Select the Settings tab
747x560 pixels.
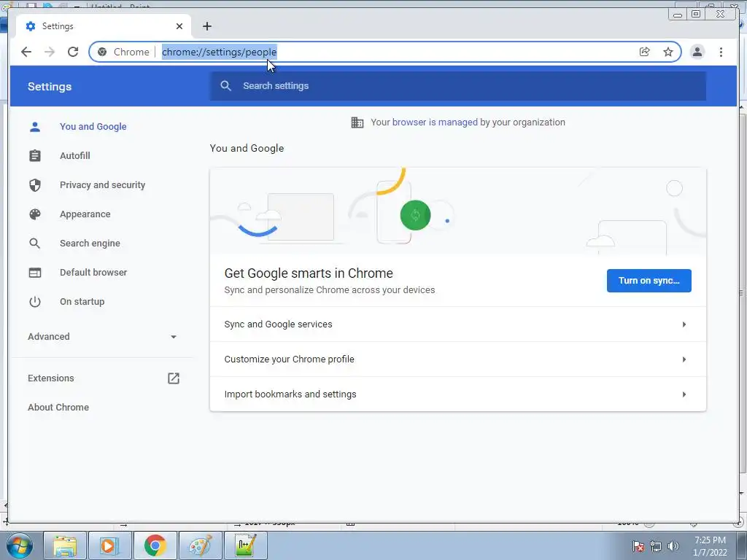(104, 26)
